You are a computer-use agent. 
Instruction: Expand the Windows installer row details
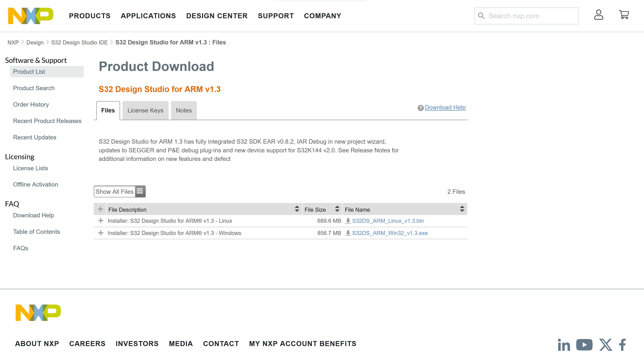point(101,233)
